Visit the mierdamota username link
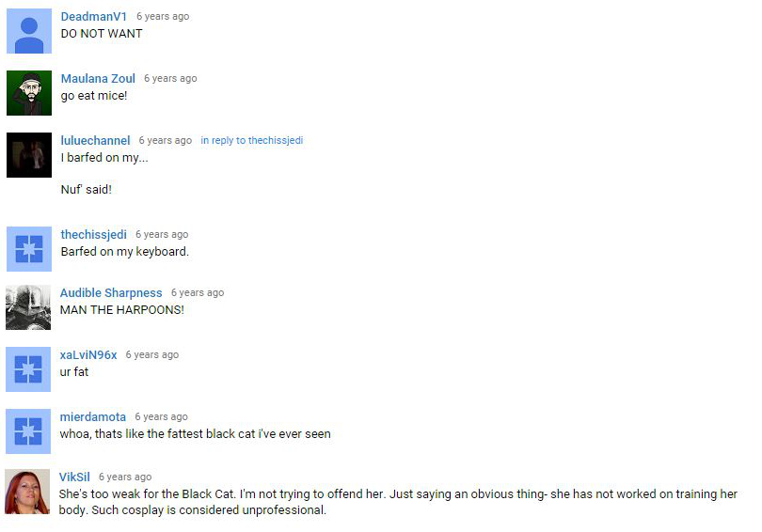The width and height of the screenshot is (762, 532). click(x=93, y=417)
